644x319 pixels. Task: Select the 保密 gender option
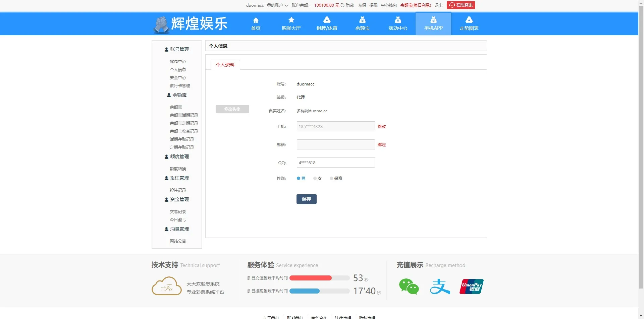point(331,178)
